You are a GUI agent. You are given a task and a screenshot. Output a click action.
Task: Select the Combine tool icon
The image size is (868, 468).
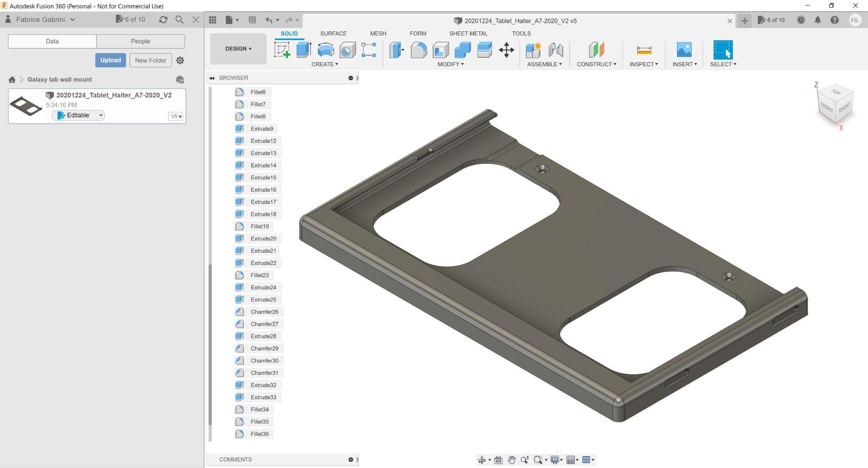tap(462, 50)
